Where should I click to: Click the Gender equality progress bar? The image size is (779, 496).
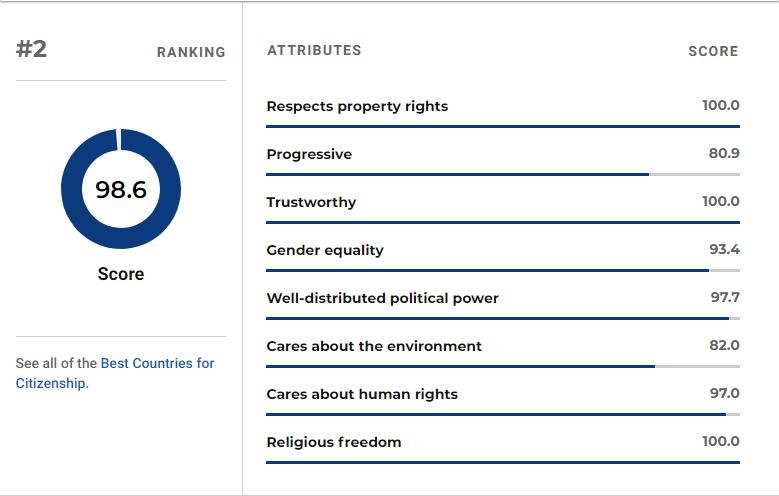[503, 270]
